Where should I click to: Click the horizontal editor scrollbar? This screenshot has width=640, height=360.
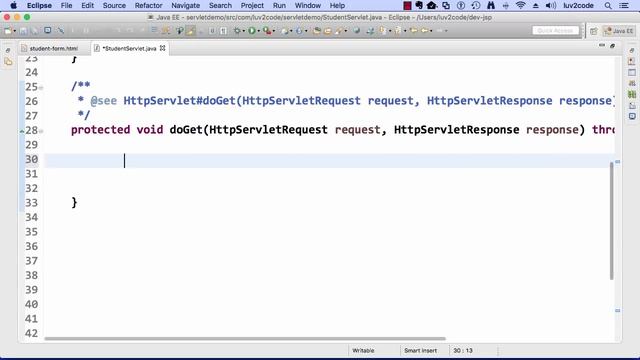click(x=245, y=338)
